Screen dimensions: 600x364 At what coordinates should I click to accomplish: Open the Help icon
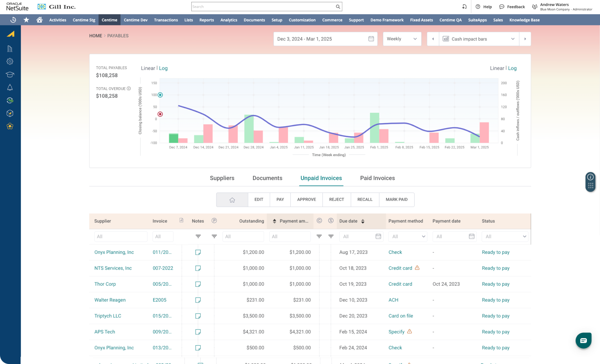(478, 7)
